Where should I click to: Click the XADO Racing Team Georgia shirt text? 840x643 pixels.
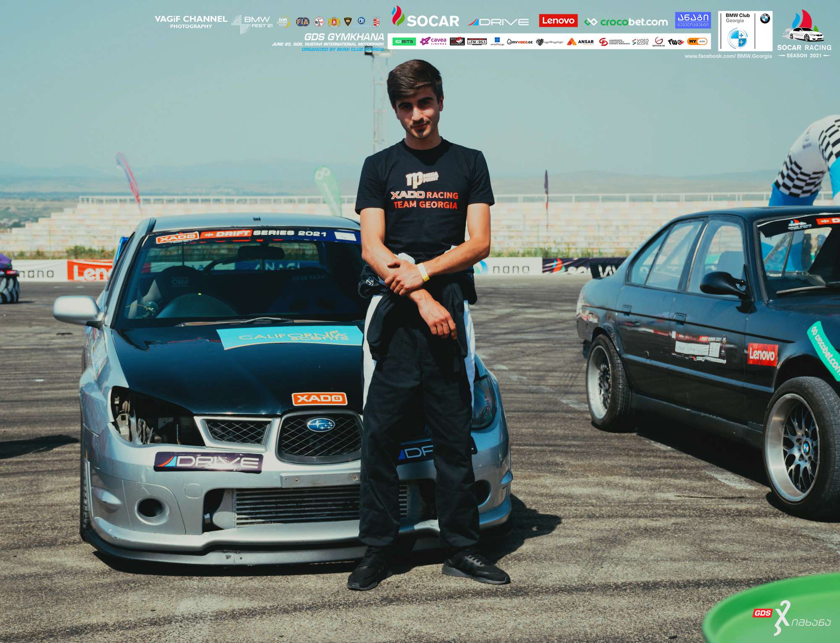coord(425,200)
